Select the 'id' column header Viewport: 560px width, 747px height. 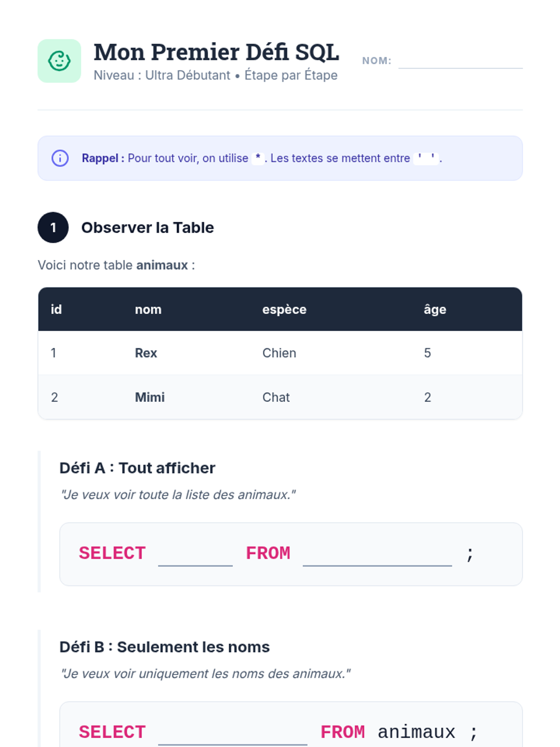[56, 310]
